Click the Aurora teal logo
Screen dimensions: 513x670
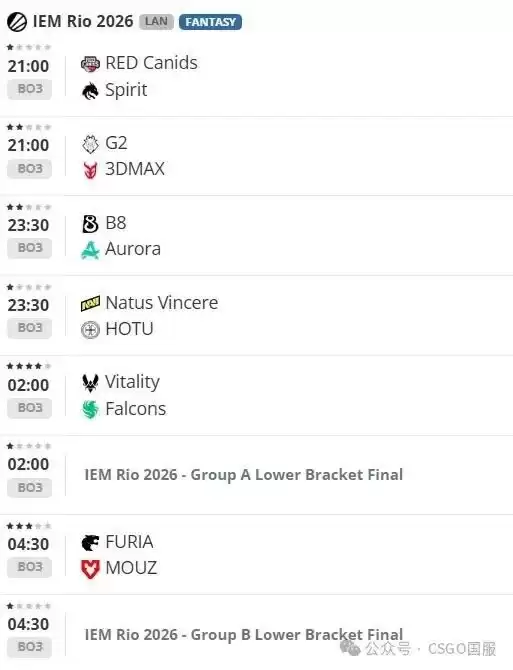click(90, 250)
